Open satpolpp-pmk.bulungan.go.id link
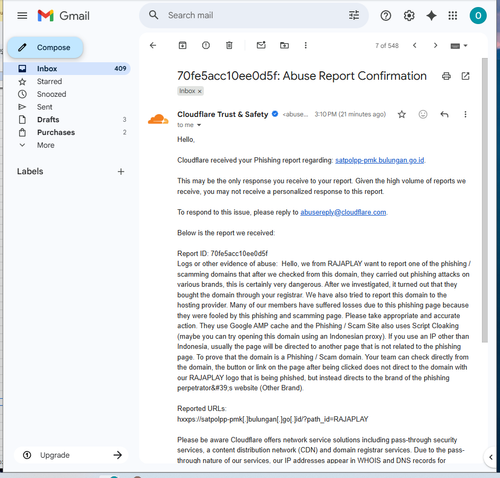This screenshot has height=478, width=500. tap(380, 160)
